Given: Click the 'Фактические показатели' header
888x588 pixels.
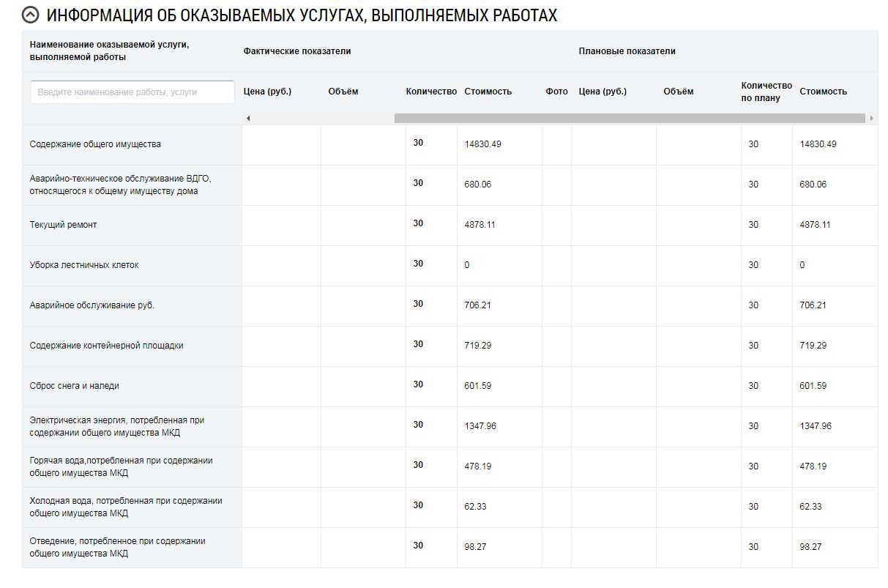Looking at the screenshot, I should [297, 51].
